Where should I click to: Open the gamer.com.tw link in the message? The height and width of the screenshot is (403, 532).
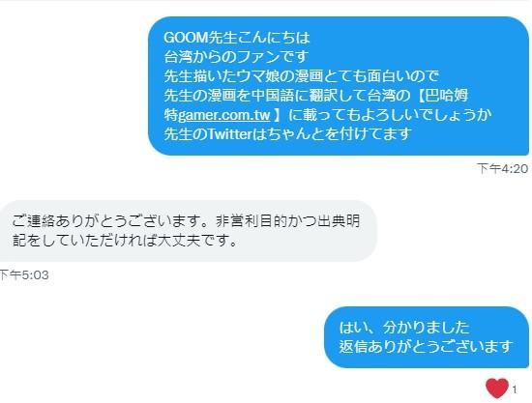pos(224,115)
